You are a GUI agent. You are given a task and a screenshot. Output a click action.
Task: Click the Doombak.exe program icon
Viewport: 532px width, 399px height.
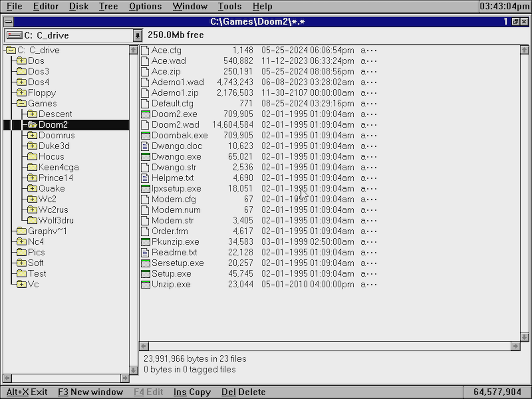pyautogui.click(x=145, y=135)
